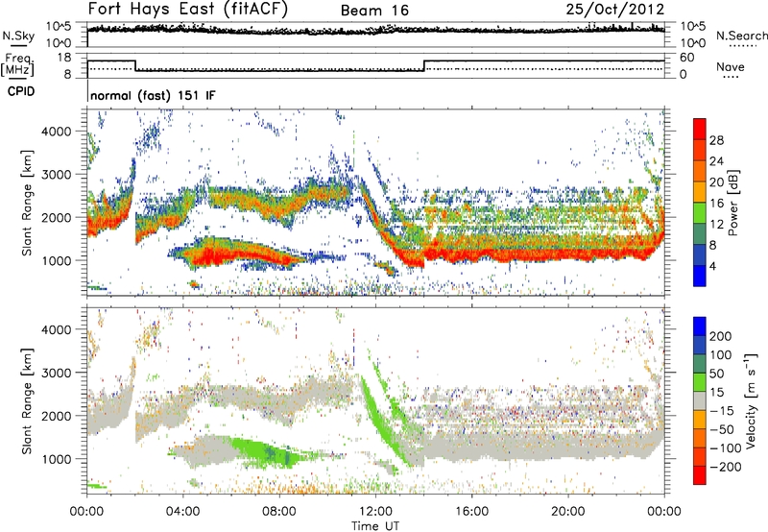
Task: Select the 'normal (fast) 151 IF' text
Action: [x=153, y=96]
